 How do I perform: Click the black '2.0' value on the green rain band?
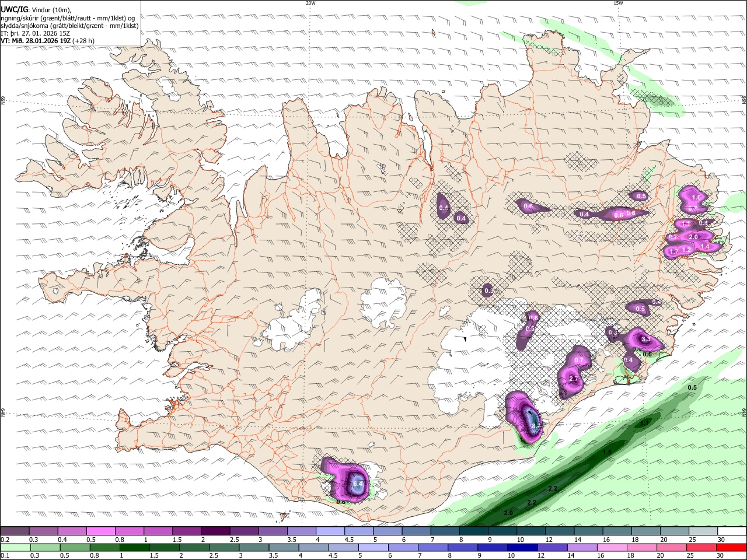click(508, 513)
